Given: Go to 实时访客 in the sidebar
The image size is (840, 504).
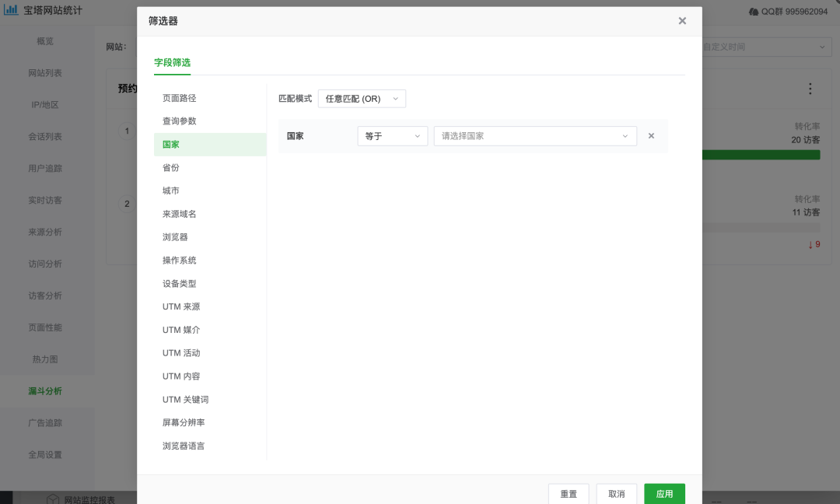Looking at the screenshot, I should 46,201.
